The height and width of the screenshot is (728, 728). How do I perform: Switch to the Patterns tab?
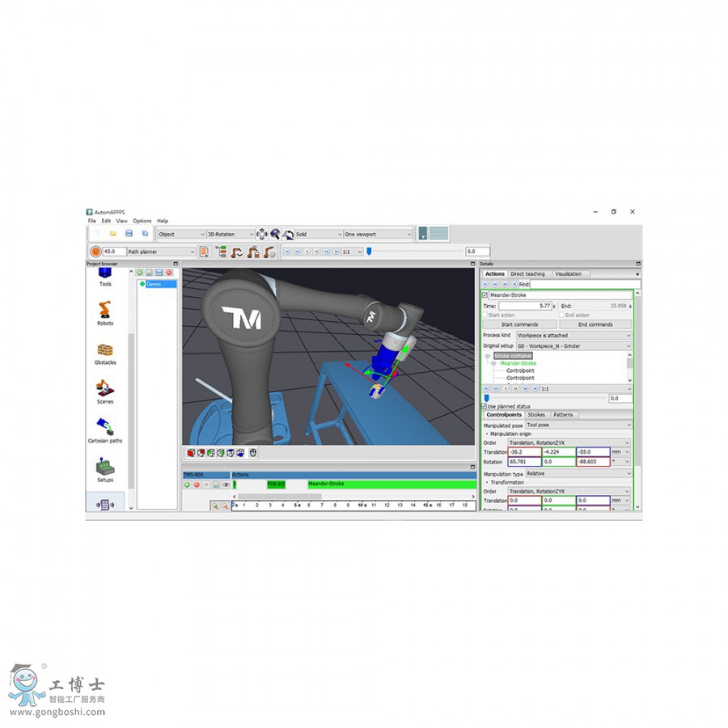[563, 415]
